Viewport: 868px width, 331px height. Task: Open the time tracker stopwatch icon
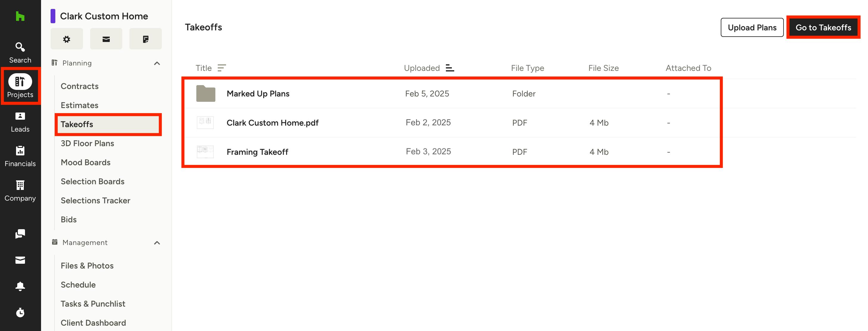[20, 313]
